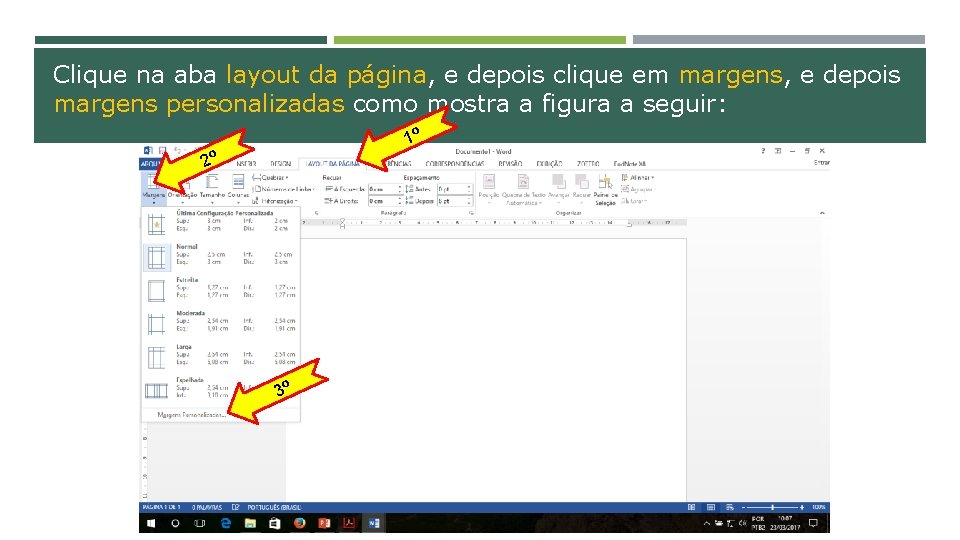Click Português (Brasil) language indicator

coord(274,507)
